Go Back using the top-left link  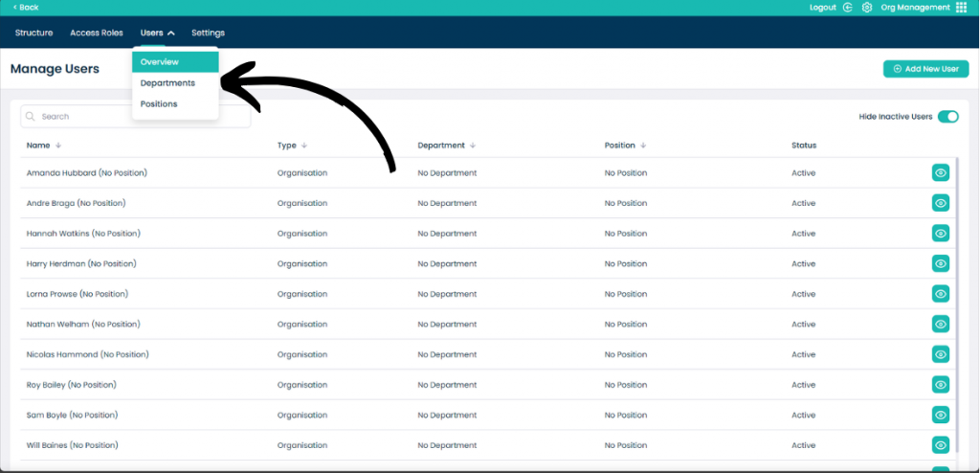point(26,8)
